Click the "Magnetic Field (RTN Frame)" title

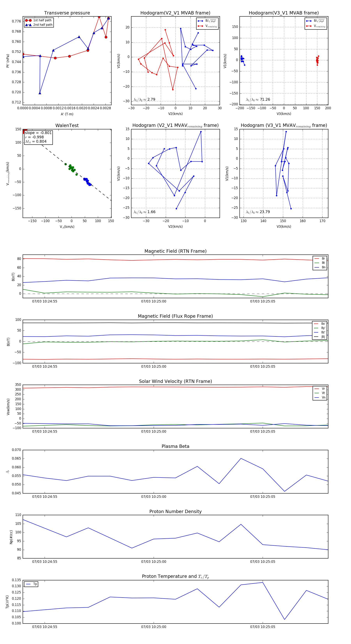coord(175,251)
